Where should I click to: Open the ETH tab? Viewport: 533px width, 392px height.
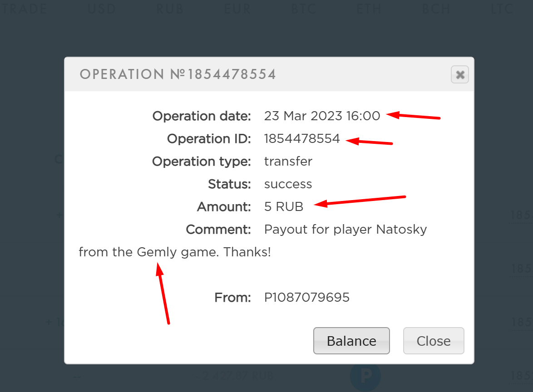(369, 9)
